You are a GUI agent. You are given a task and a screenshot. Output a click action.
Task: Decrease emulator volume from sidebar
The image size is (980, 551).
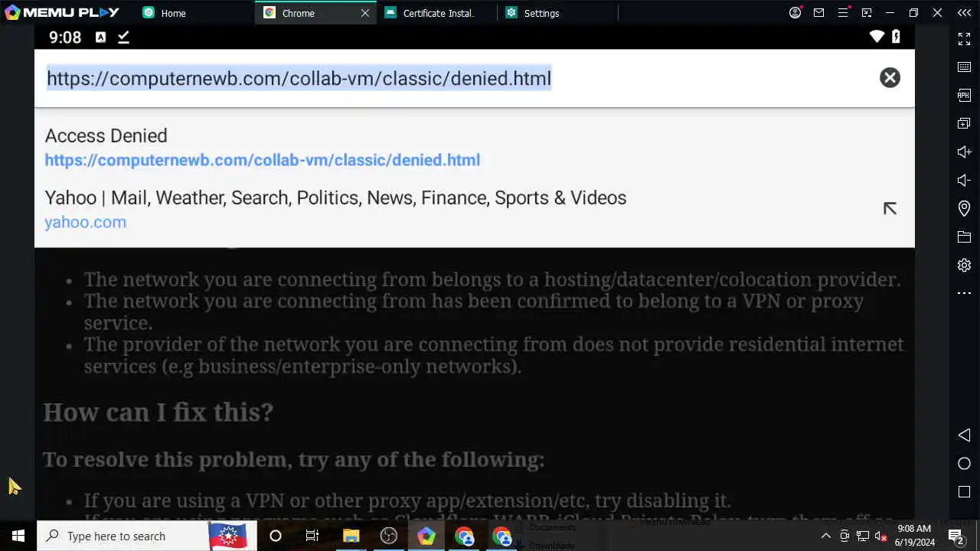coord(964,180)
